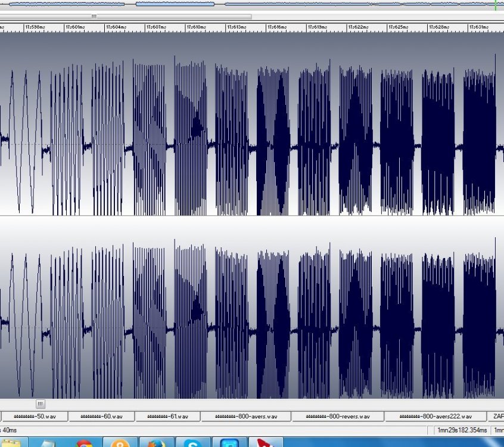Click the 17s631ms mark on the time ruler

click(479, 27)
